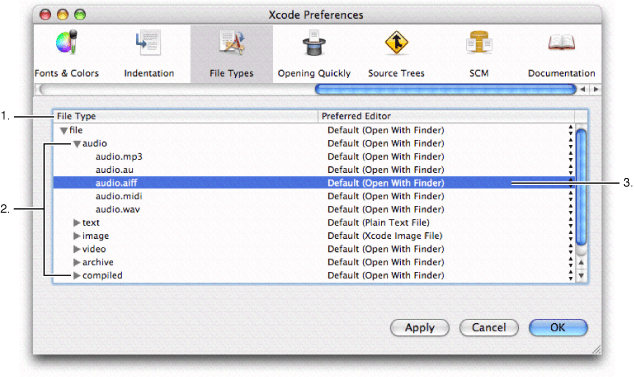634x377 pixels.
Task: Expand the text file type group
Action: (76, 222)
